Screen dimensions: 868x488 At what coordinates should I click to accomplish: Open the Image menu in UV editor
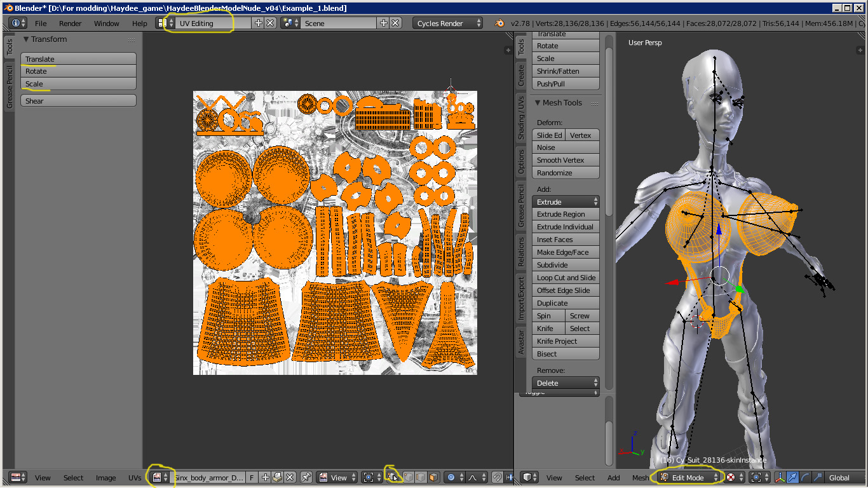(106, 478)
